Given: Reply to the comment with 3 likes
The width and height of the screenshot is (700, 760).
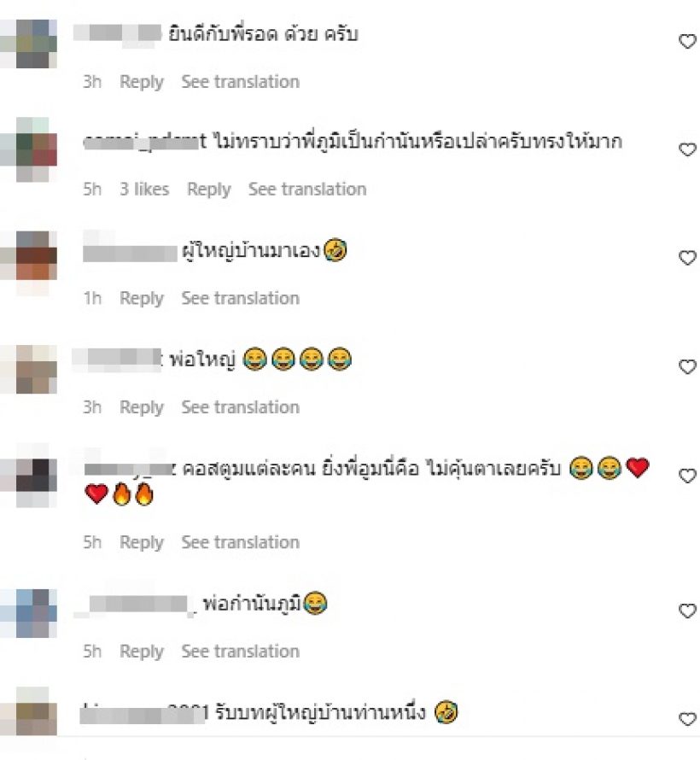Looking at the screenshot, I should pos(209,190).
